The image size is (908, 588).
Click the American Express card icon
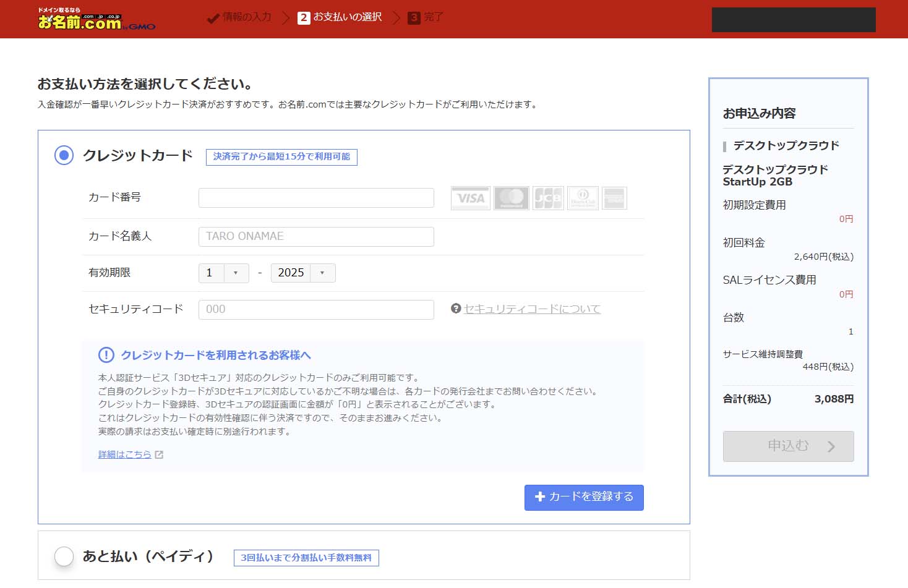614,198
